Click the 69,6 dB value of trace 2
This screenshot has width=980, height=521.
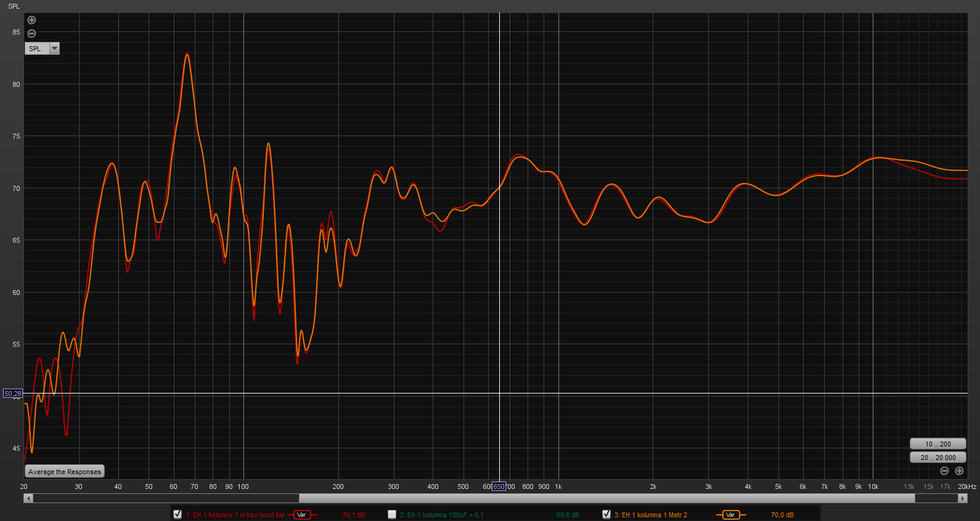point(568,515)
